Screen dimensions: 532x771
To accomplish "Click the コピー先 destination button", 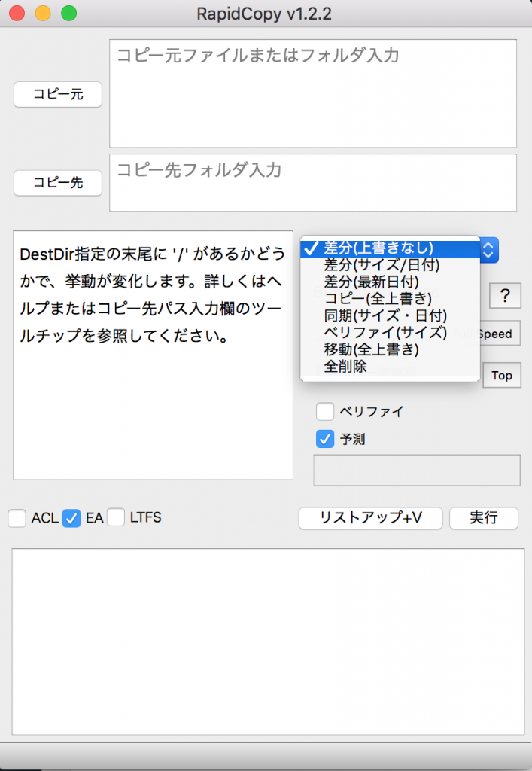I will pyautogui.click(x=58, y=183).
